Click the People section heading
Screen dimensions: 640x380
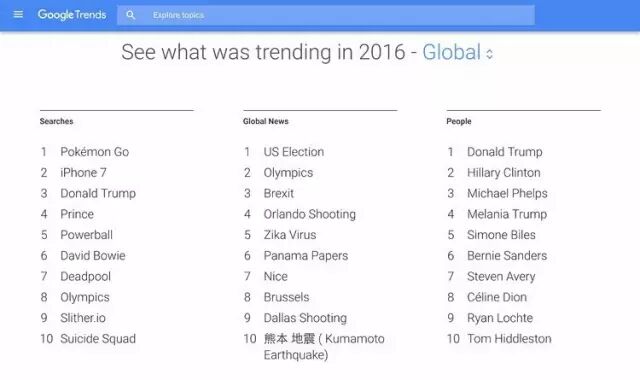459,121
